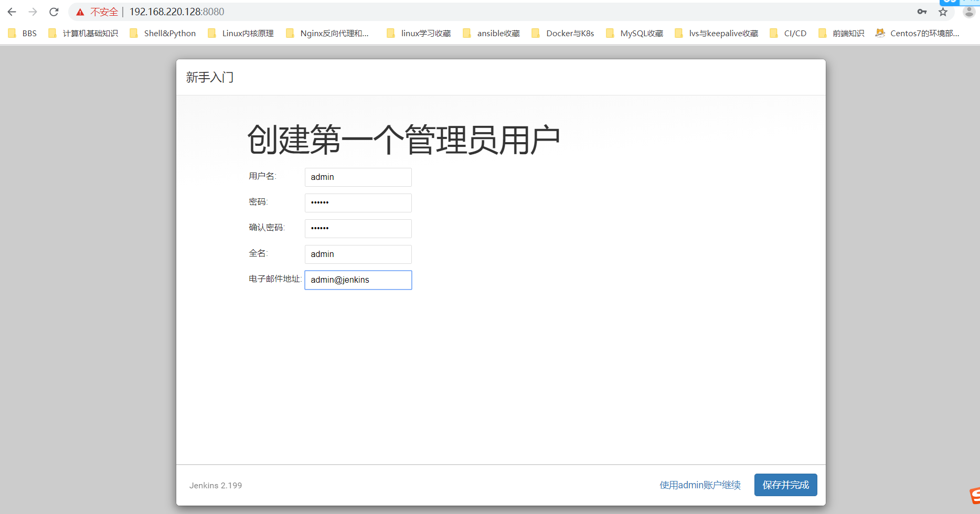Focus the 用户名 input showing admin
Screen dimensions: 980x514
tap(358, 177)
